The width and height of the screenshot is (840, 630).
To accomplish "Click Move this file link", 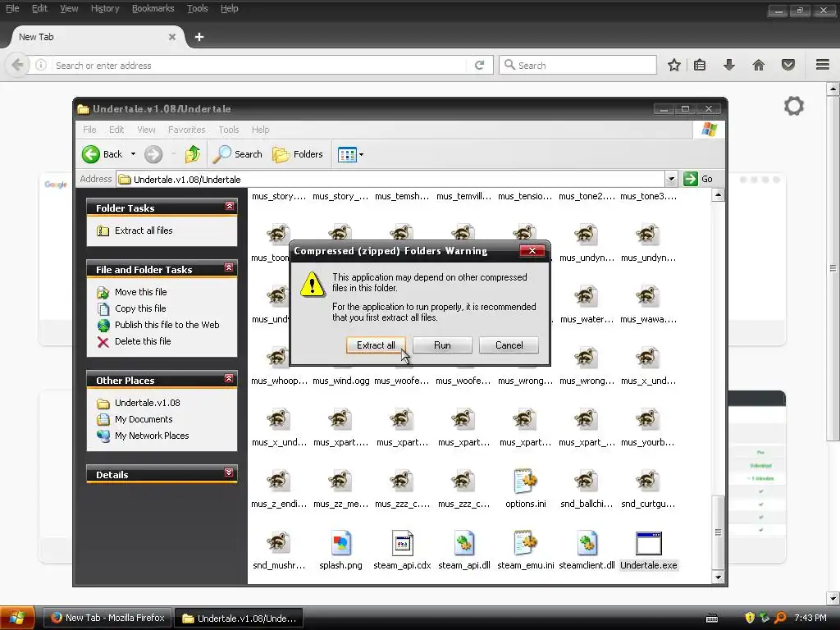I will pyautogui.click(x=141, y=292).
